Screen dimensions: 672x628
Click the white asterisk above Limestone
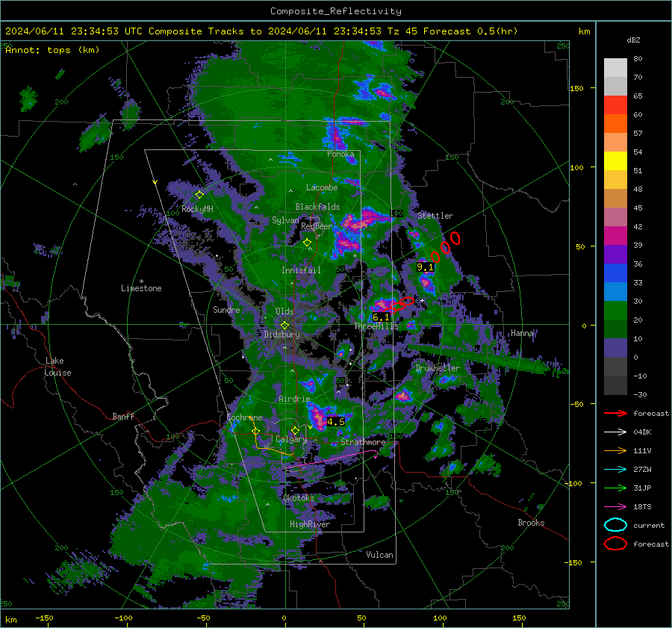click(x=141, y=282)
